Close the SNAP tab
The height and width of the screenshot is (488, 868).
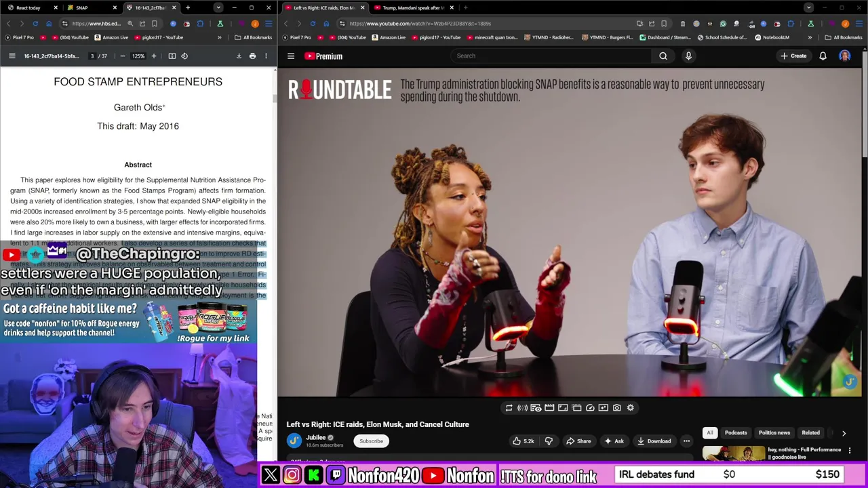point(115,7)
